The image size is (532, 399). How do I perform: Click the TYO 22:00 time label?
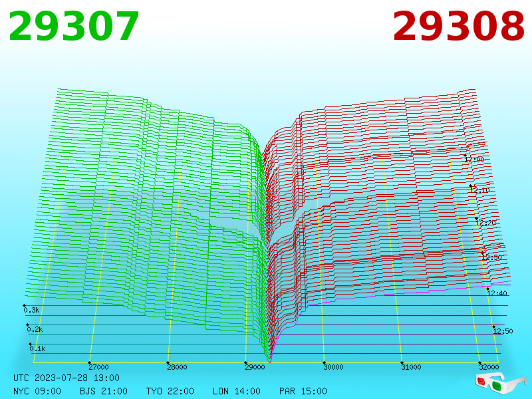[170, 391]
